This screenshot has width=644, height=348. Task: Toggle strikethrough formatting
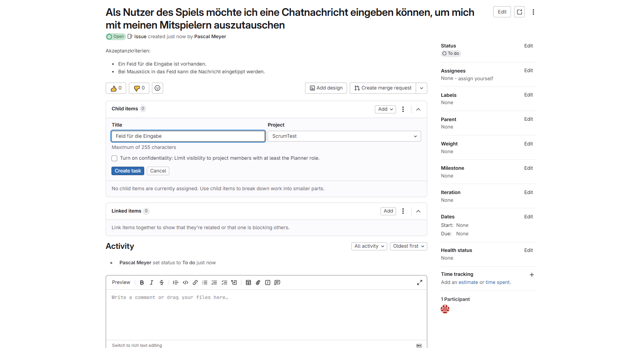click(162, 282)
